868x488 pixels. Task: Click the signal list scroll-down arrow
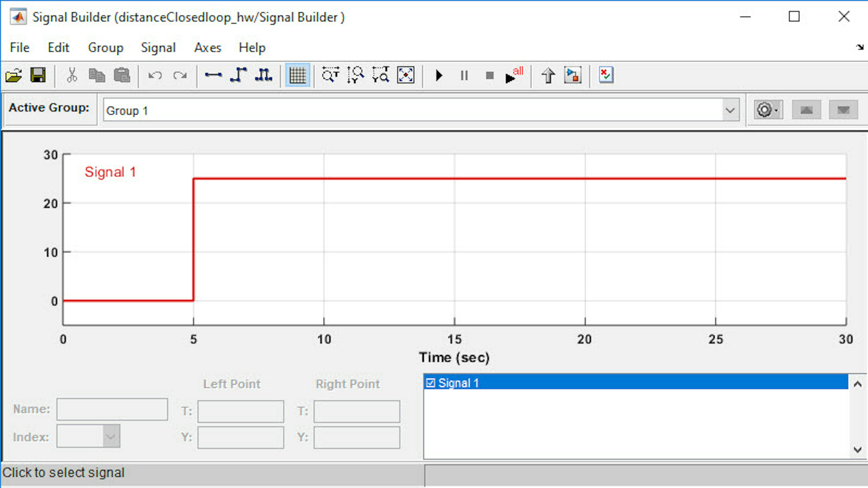(x=858, y=449)
